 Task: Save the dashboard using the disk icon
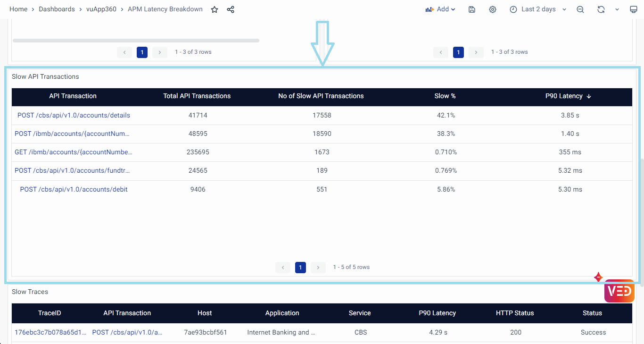tap(472, 9)
